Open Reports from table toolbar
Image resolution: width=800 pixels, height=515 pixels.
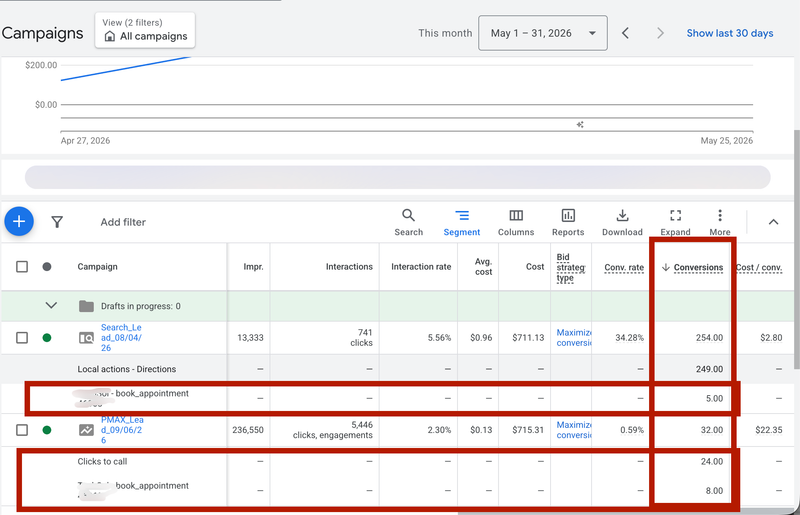(x=568, y=223)
